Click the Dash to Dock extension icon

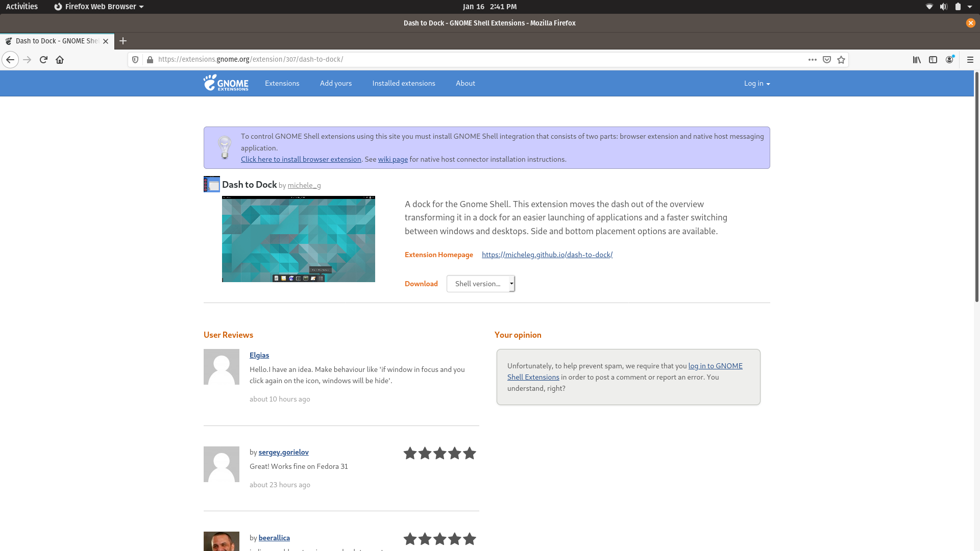coord(212,184)
